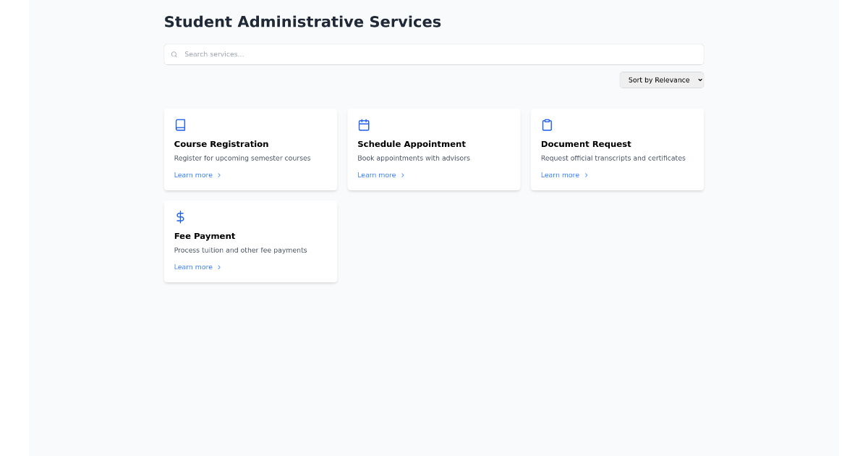Select the calendar icon for Schedule Appointment

click(x=364, y=124)
